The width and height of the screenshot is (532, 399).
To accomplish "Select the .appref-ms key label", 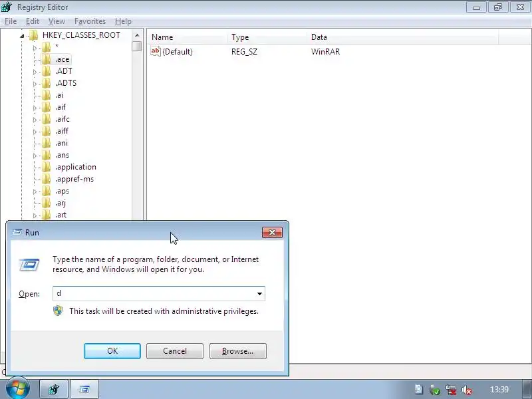I will pyautogui.click(x=74, y=179).
